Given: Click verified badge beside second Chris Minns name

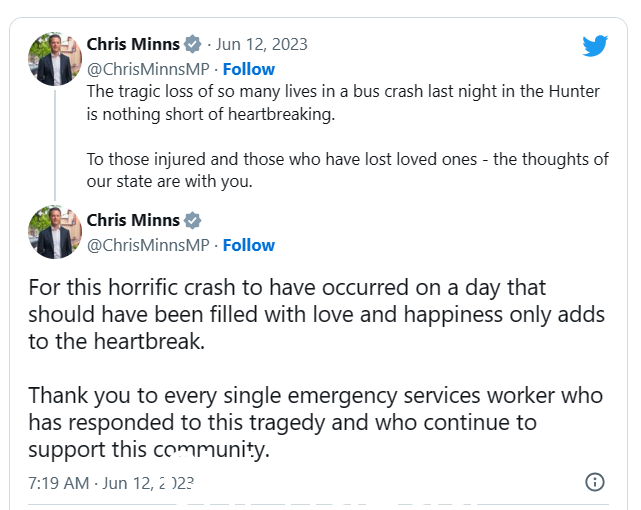Looking at the screenshot, I should tap(193, 220).
